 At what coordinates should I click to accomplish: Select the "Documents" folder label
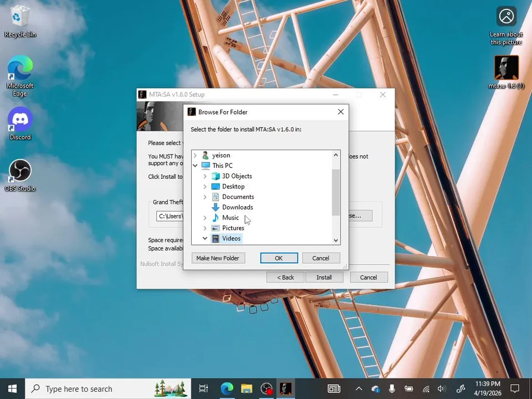238,197
